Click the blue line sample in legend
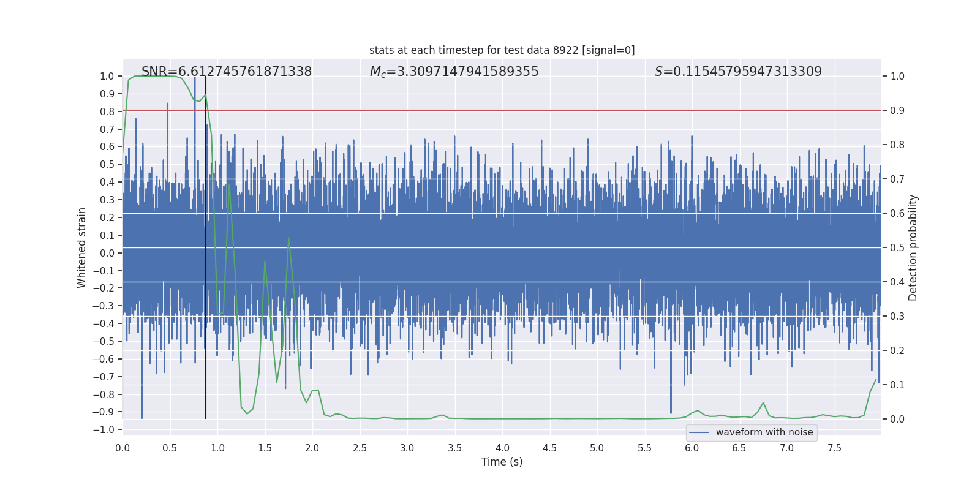 pyautogui.click(x=699, y=432)
